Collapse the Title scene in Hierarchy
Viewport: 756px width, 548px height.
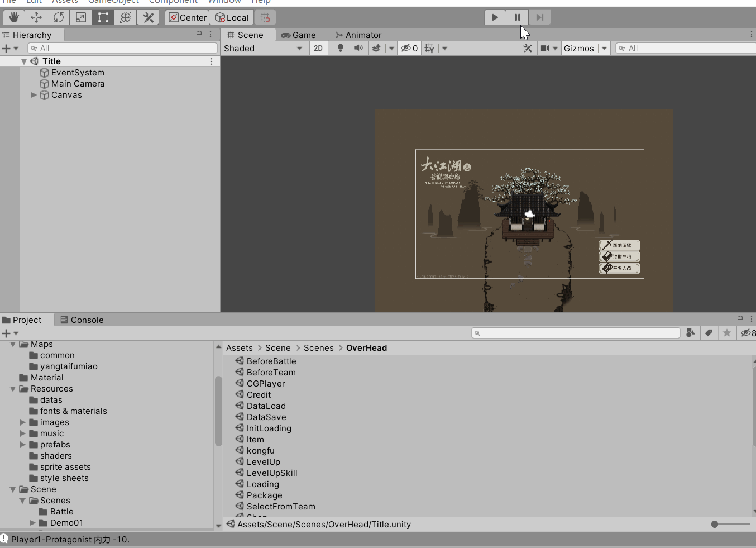(24, 61)
